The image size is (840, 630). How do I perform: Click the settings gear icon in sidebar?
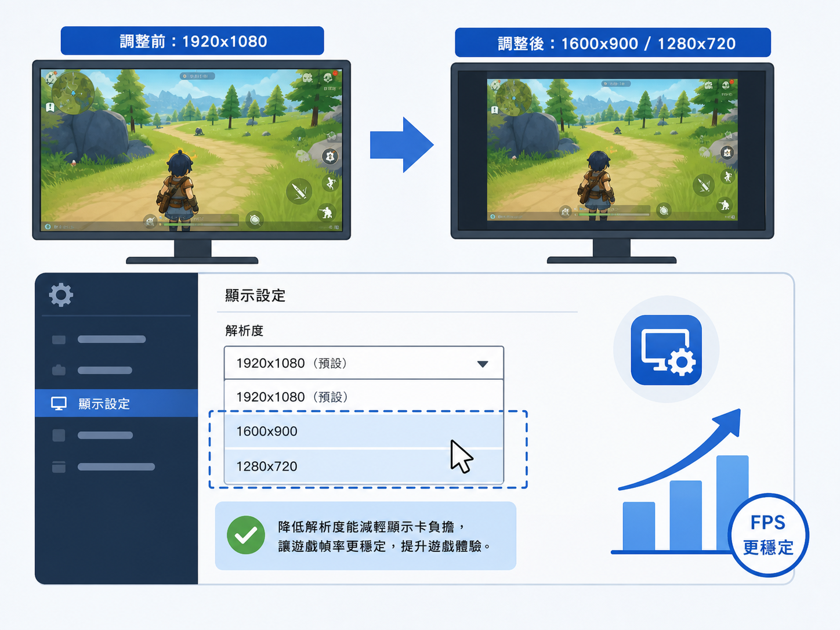point(61,295)
